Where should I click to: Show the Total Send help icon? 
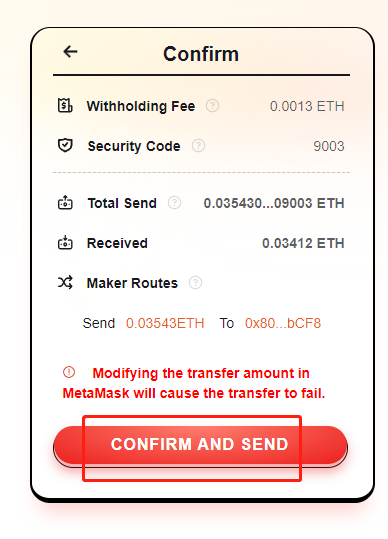174,203
